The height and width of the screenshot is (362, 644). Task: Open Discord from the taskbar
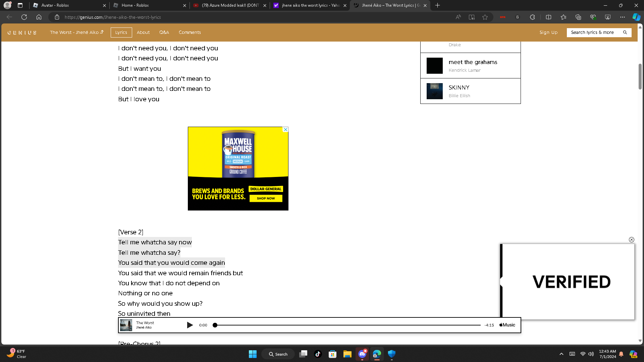(362, 354)
